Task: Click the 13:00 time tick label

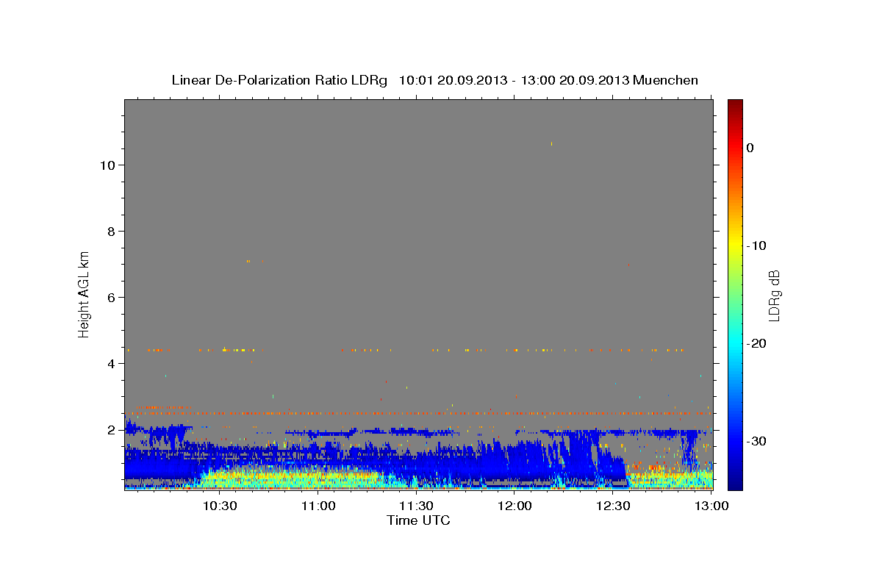Action: point(711,506)
